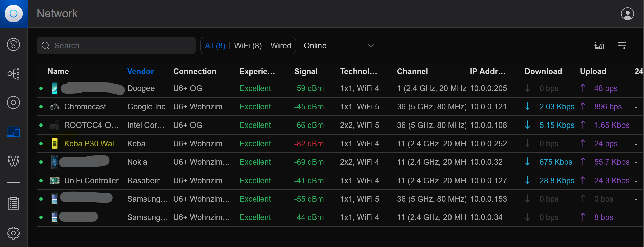This screenshot has height=247, width=644.
Task: Click the 24.3 Kbps upload value
Action: pos(612,181)
